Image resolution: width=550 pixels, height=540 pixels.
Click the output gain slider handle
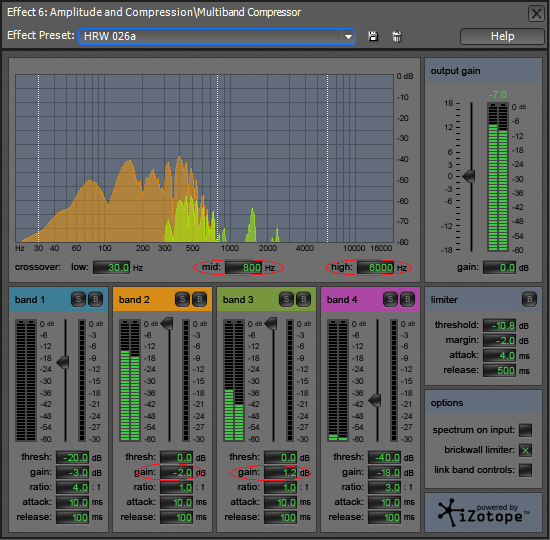coord(469,176)
